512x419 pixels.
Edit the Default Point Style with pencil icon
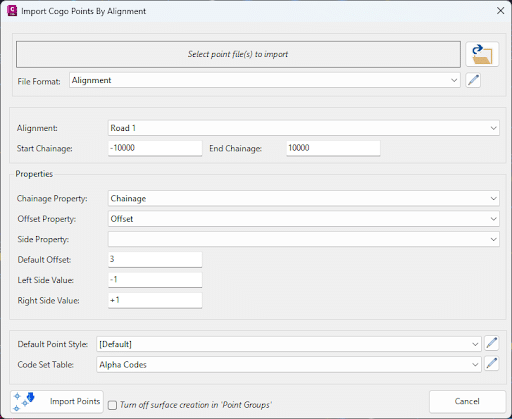click(x=492, y=343)
